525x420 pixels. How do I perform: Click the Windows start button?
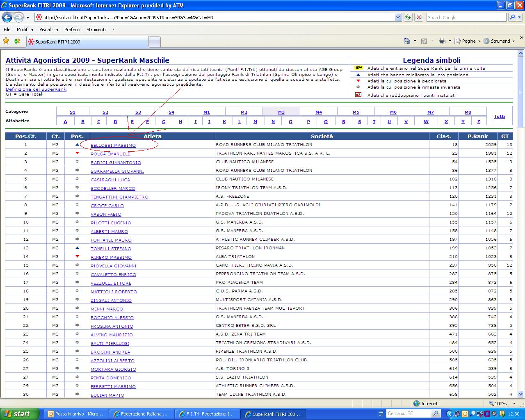tap(19, 414)
